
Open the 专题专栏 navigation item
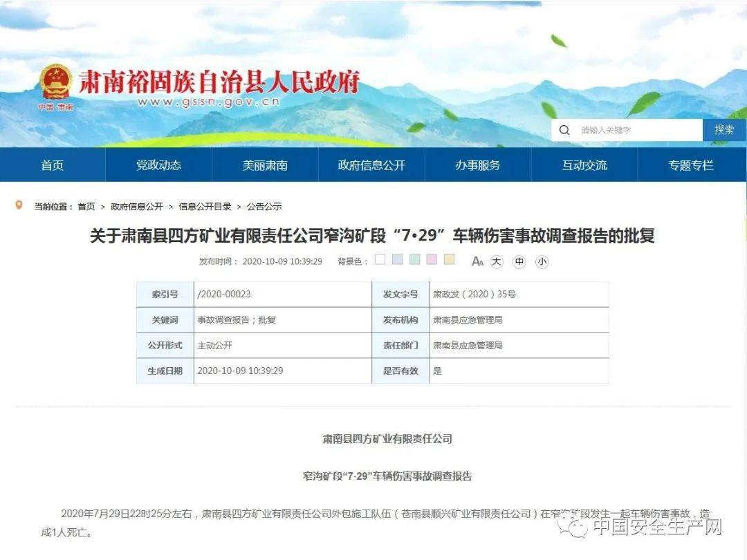(x=691, y=165)
